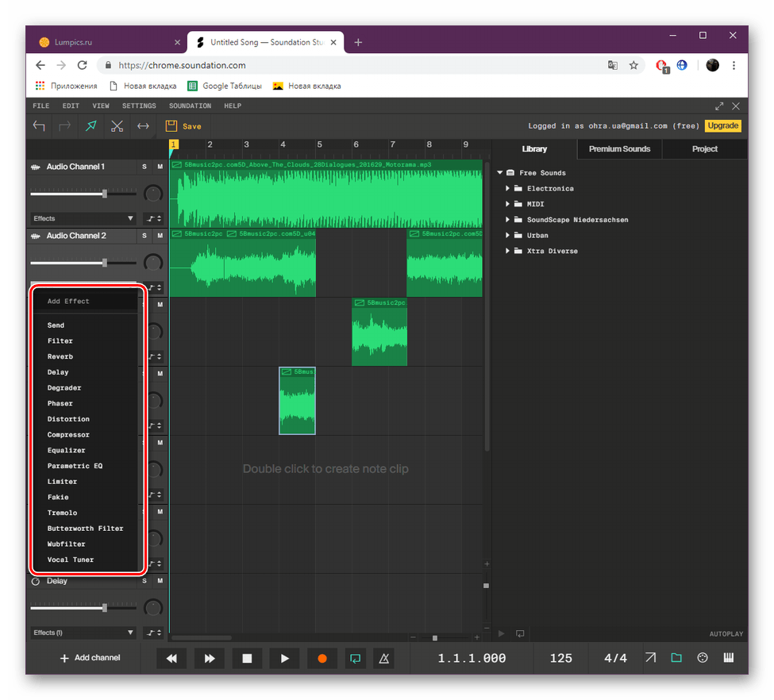774x700 pixels.
Task: Open the virtual piano keyboard icon
Action: point(729,658)
